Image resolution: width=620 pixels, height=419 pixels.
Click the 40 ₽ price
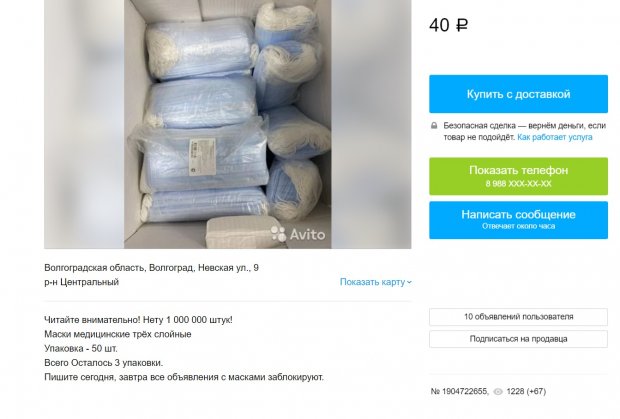click(x=448, y=25)
